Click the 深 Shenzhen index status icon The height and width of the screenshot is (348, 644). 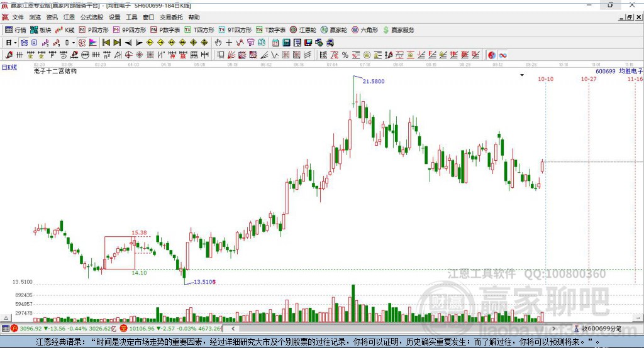(x=124, y=329)
